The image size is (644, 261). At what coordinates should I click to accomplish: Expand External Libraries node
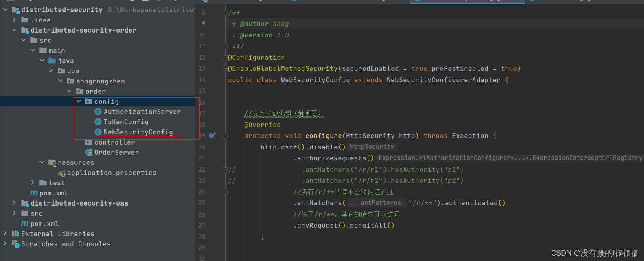(x=5, y=233)
